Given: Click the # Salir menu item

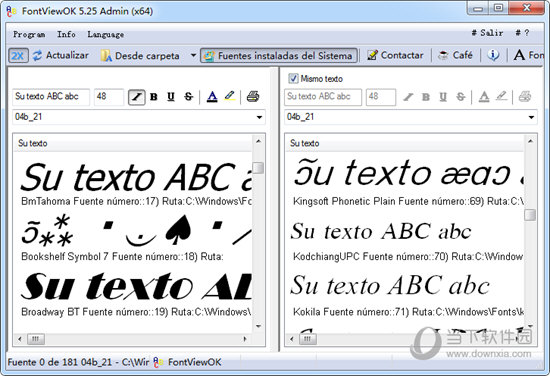Looking at the screenshot, I should (x=487, y=33).
